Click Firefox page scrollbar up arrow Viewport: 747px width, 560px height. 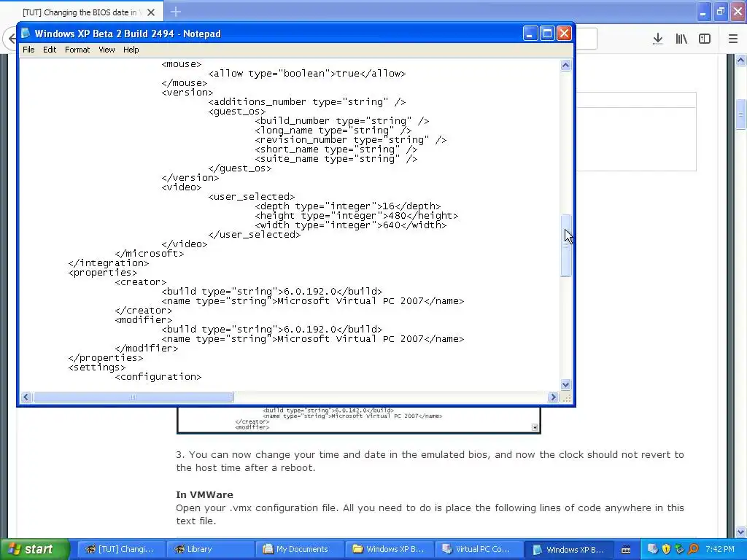(741, 60)
